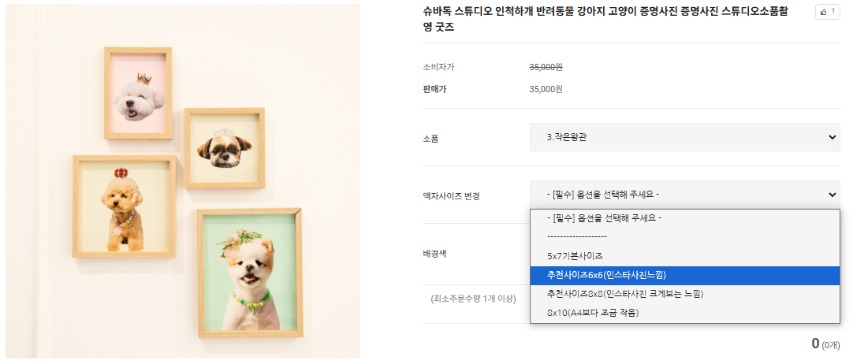Image resolution: width=868 pixels, height=364 pixels.
Task: Select the 5x7기본사이즈 option
Action: (x=575, y=256)
